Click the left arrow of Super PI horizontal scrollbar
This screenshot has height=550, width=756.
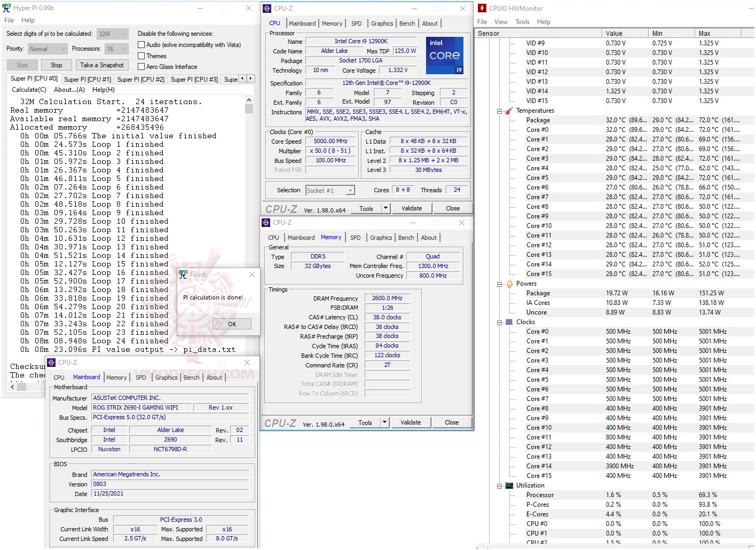tap(12, 386)
